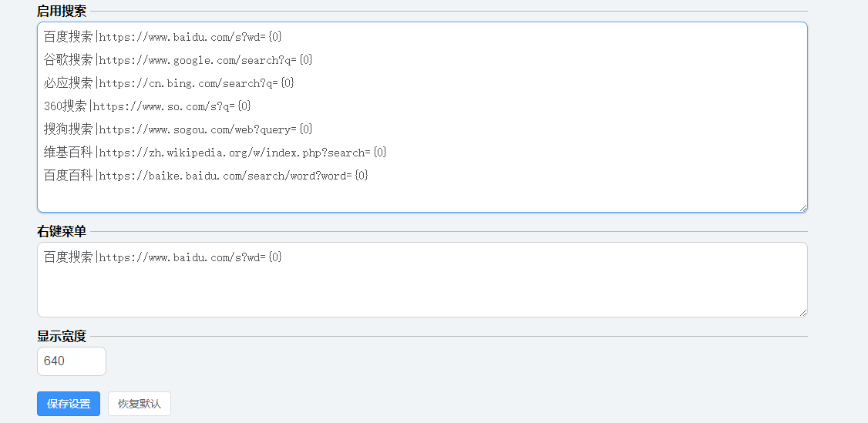Click the 百度搜索 entry in the 右键菜单 box

pyautogui.click(x=163, y=257)
